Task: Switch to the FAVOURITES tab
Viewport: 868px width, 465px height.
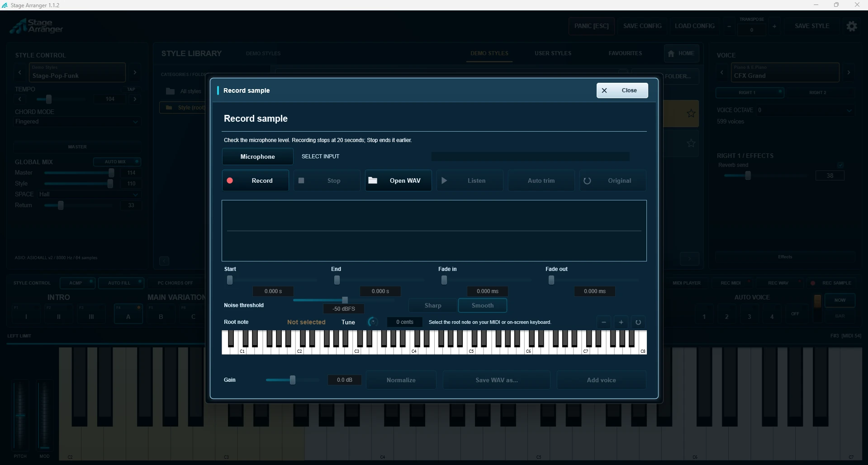Action: point(625,53)
